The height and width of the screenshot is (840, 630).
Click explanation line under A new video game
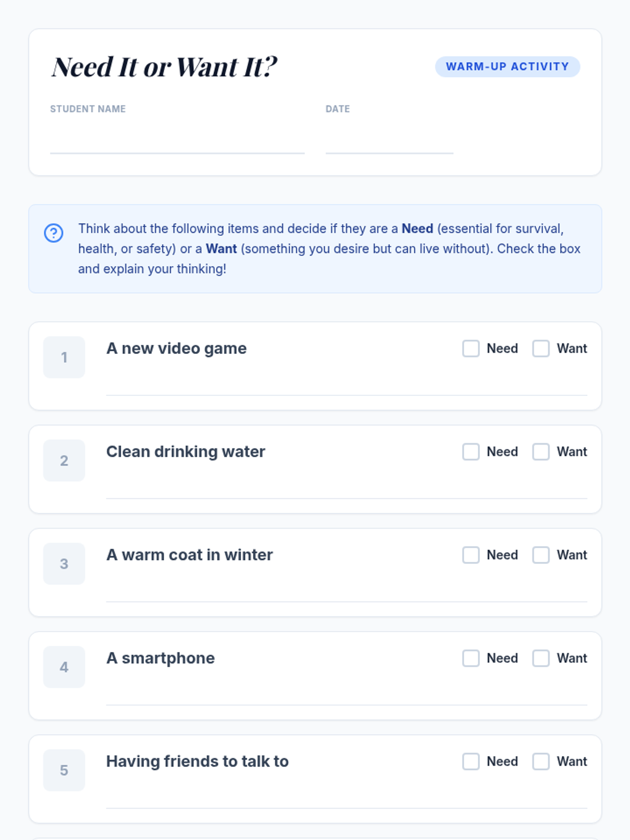346,386
